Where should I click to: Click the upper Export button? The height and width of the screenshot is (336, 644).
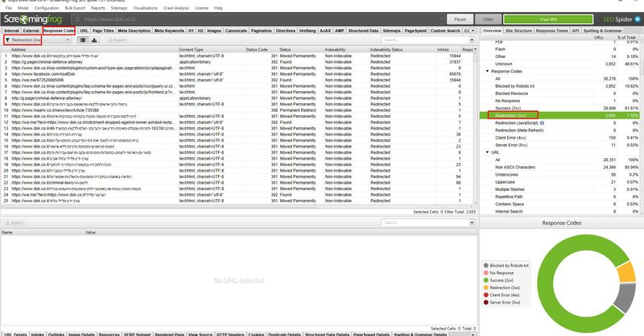117,40
